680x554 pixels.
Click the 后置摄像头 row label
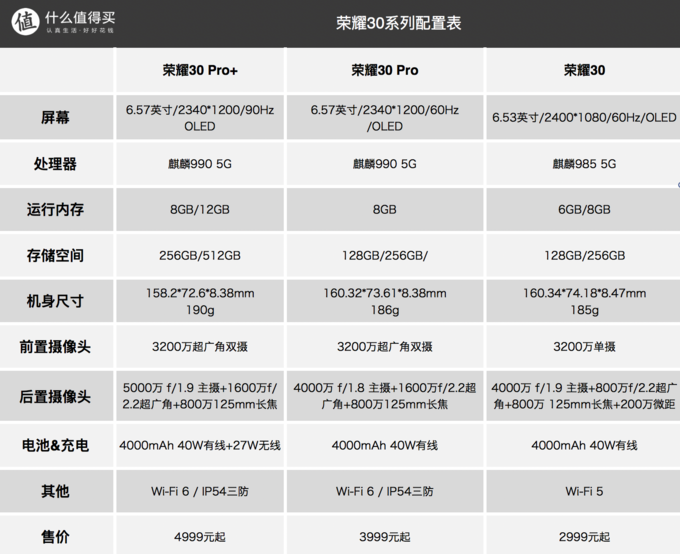click(55, 397)
